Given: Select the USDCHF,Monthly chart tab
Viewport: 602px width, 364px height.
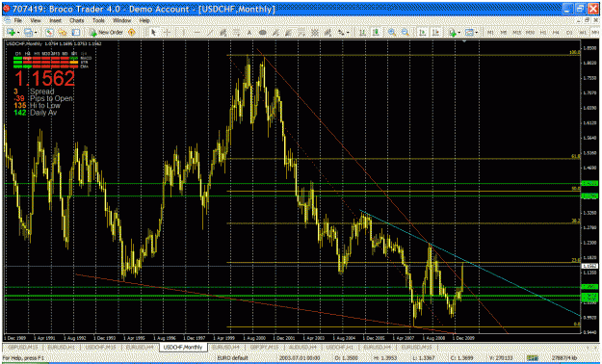Looking at the screenshot, I should tap(183, 347).
